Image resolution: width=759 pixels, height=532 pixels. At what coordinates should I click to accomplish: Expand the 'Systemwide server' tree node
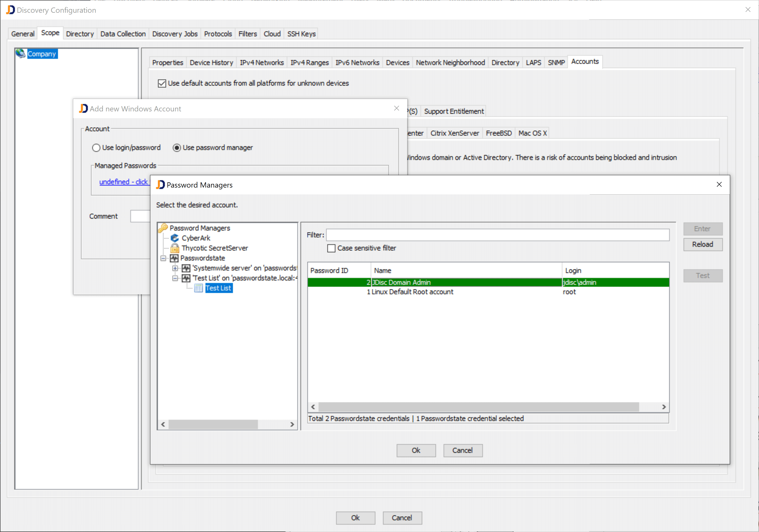(175, 268)
